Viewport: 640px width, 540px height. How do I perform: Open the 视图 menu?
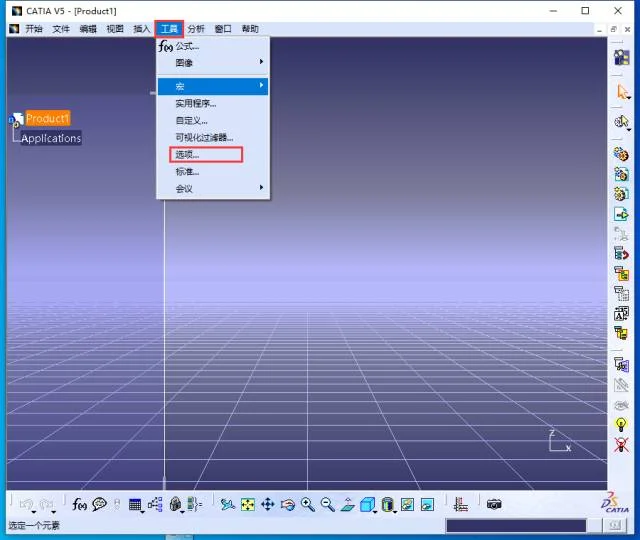point(115,29)
